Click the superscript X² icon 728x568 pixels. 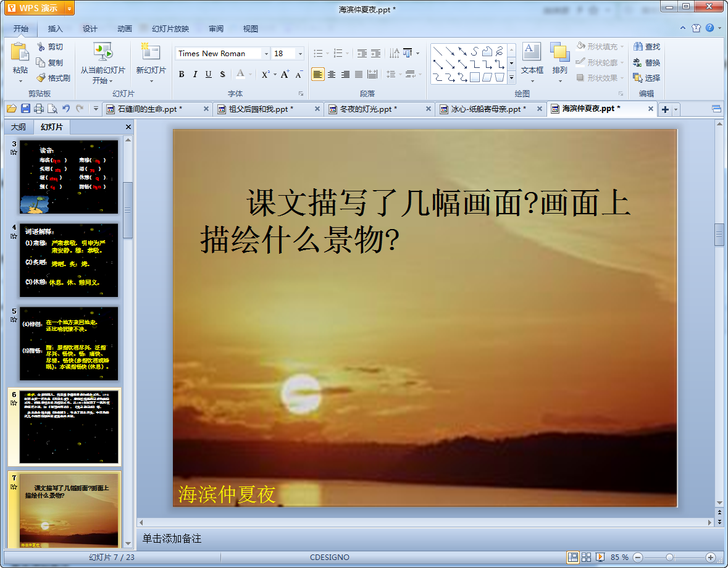pos(265,74)
